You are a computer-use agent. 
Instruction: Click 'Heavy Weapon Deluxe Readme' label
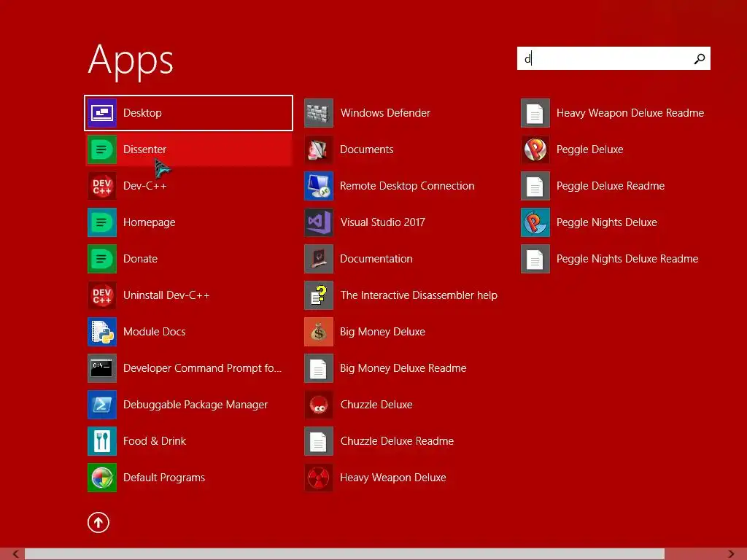click(630, 113)
